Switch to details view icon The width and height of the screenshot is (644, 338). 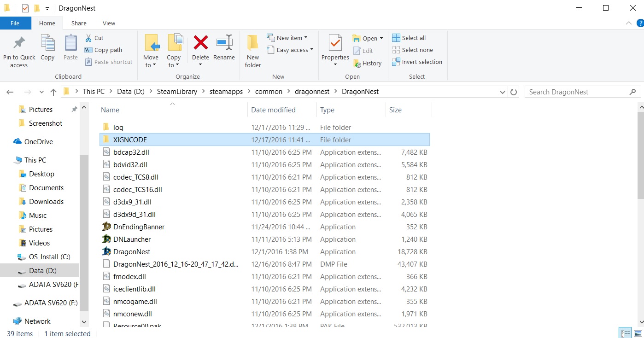[x=625, y=333]
